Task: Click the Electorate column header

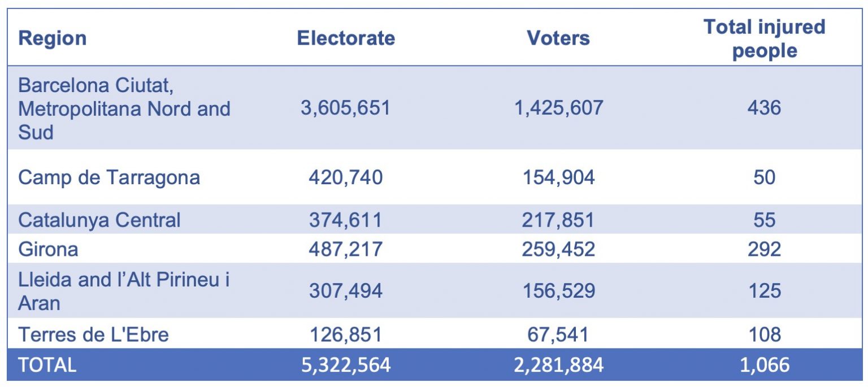Action: click(346, 38)
